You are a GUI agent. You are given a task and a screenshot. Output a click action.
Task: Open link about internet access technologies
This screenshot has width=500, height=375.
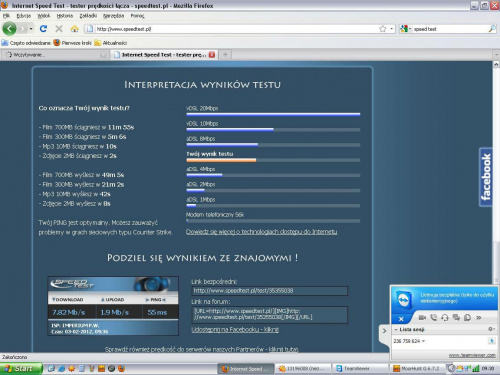click(x=261, y=232)
